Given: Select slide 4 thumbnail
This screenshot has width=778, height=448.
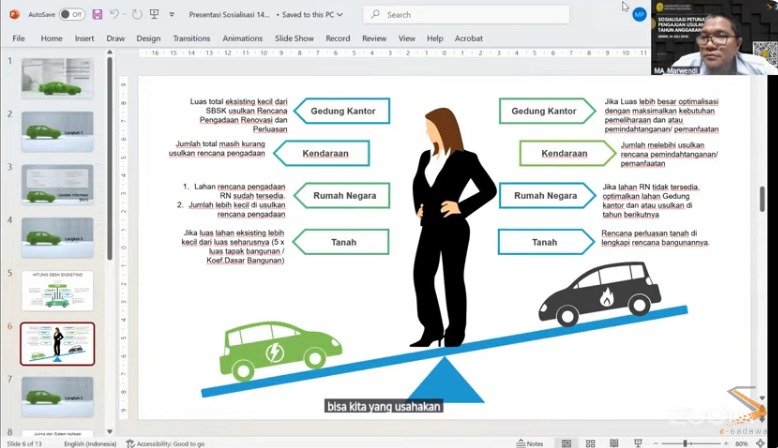Looking at the screenshot, I should pyautogui.click(x=57, y=238).
